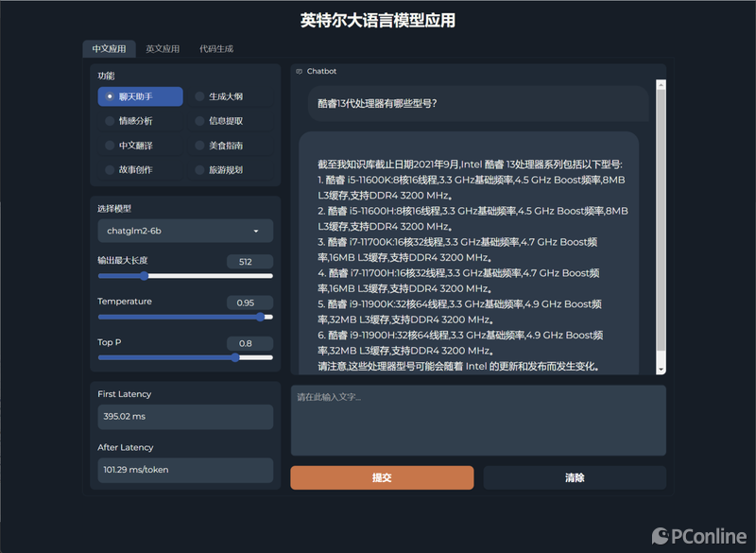
Task: Open the 代码生成 tab
Action: tap(216, 49)
